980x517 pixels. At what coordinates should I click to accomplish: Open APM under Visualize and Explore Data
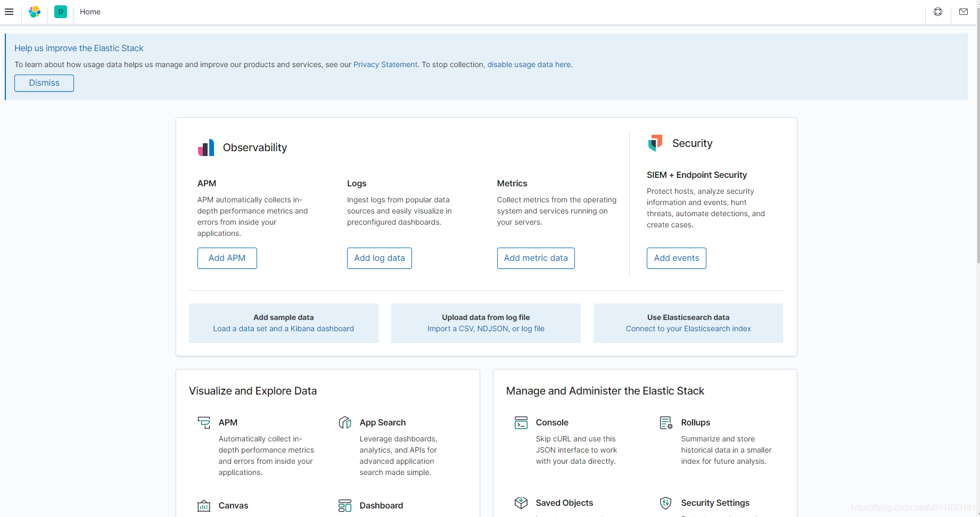228,423
